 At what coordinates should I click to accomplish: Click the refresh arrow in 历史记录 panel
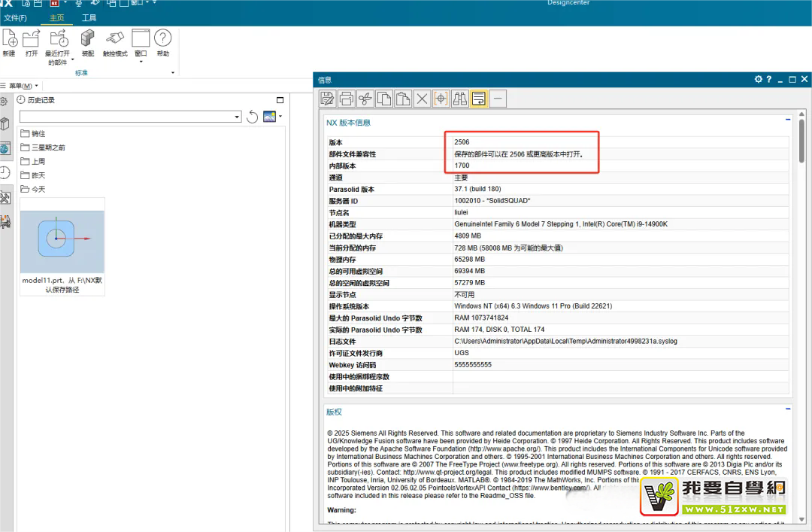[x=253, y=117]
